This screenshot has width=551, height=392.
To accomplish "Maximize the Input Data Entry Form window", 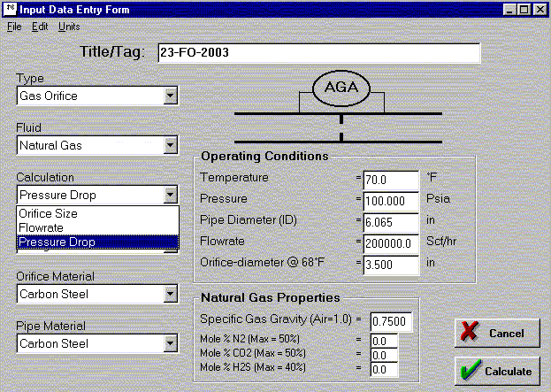I will click(524, 10).
